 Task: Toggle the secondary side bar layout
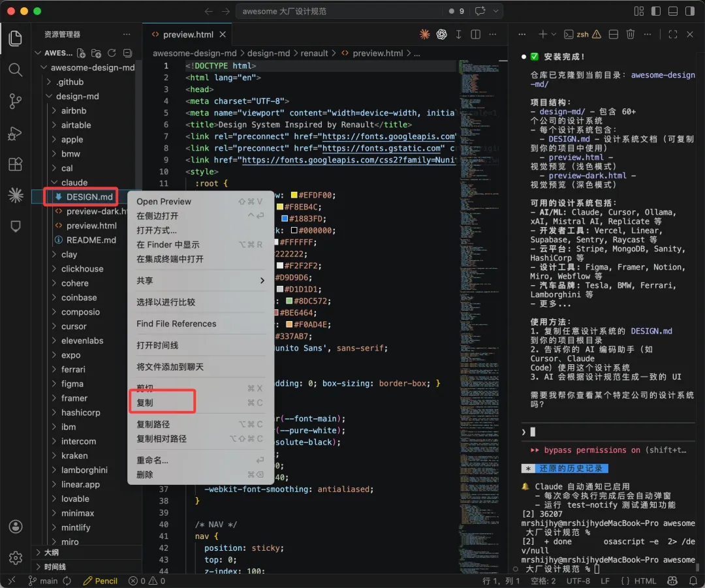pyautogui.click(x=690, y=11)
